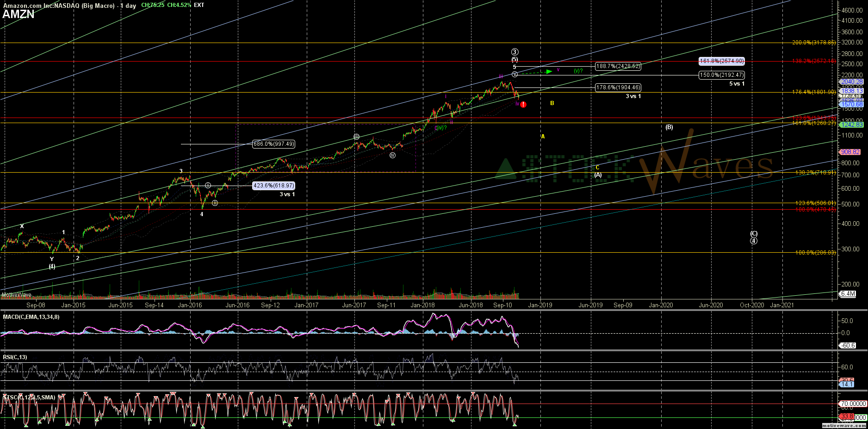The width and height of the screenshot is (868, 429).
Task: Click the red exclamation alert marker
Action: coord(523,105)
